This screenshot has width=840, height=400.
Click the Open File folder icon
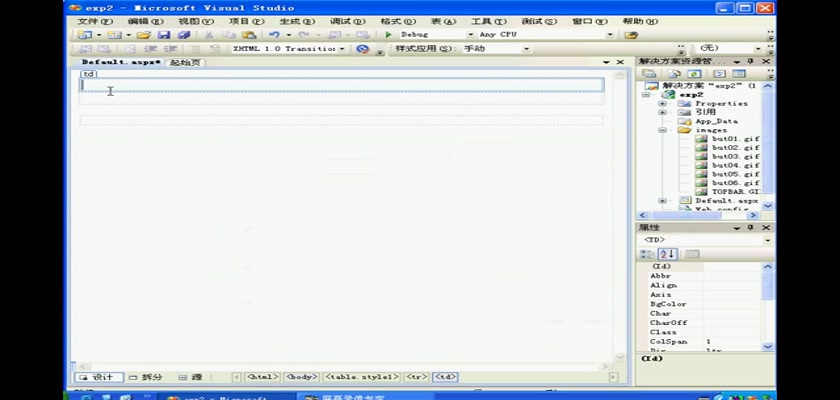(x=143, y=35)
